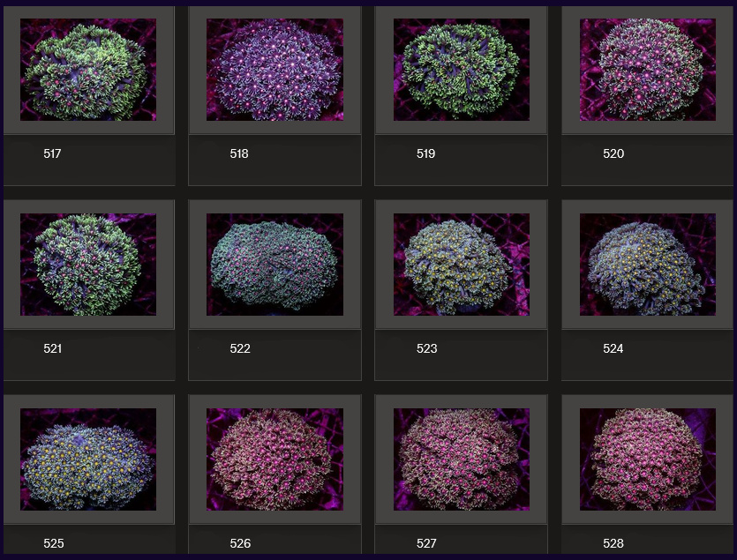Screen dimensions: 737x560
Task: Click the label text 524
Action: [613, 348]
